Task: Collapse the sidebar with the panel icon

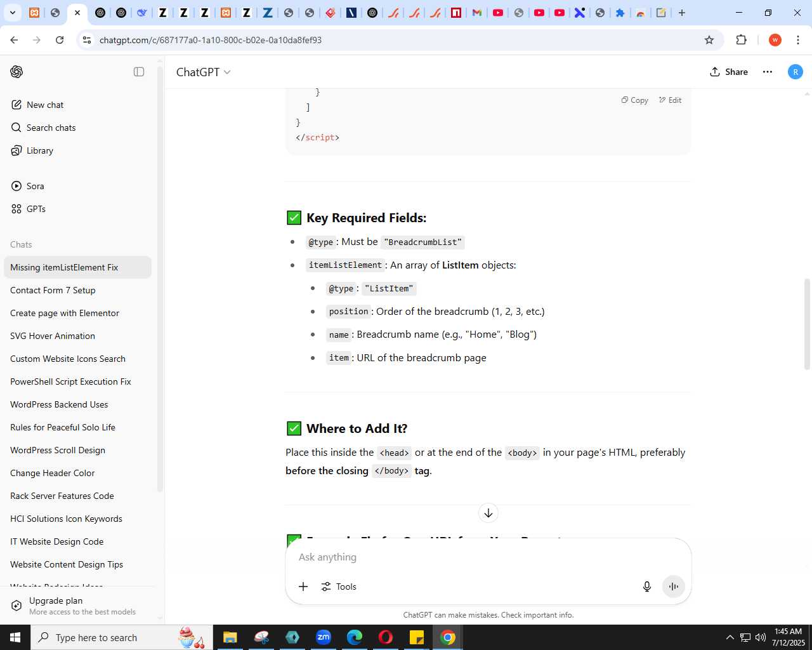Action: click(139, 72)
